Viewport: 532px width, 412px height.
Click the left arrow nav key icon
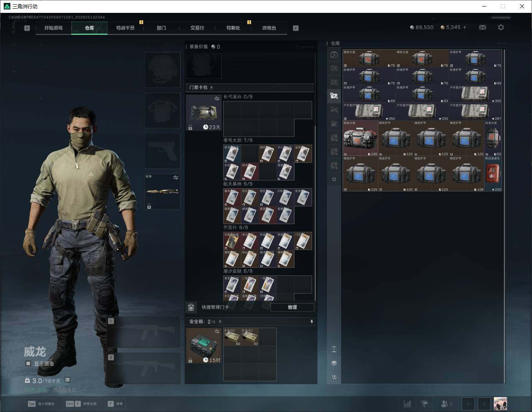click(27, 28)
